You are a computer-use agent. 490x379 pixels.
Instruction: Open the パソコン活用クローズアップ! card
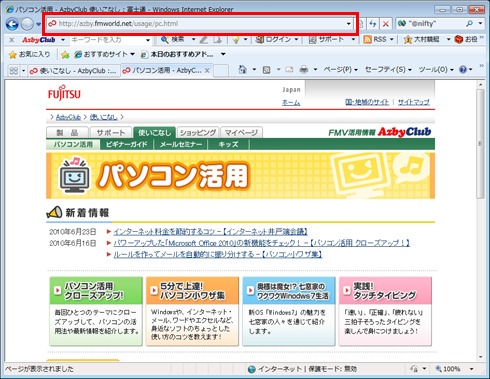96,311
